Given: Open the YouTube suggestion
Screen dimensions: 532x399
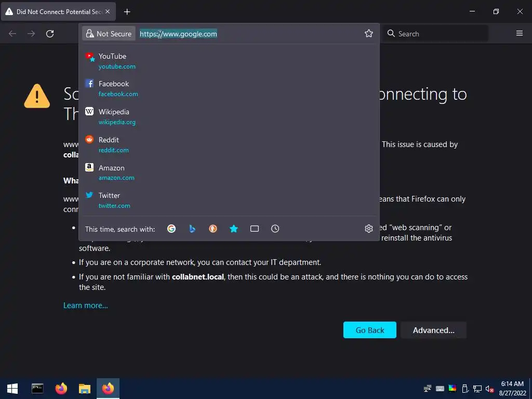Looking at the screenshot, I should coord(229,61).
